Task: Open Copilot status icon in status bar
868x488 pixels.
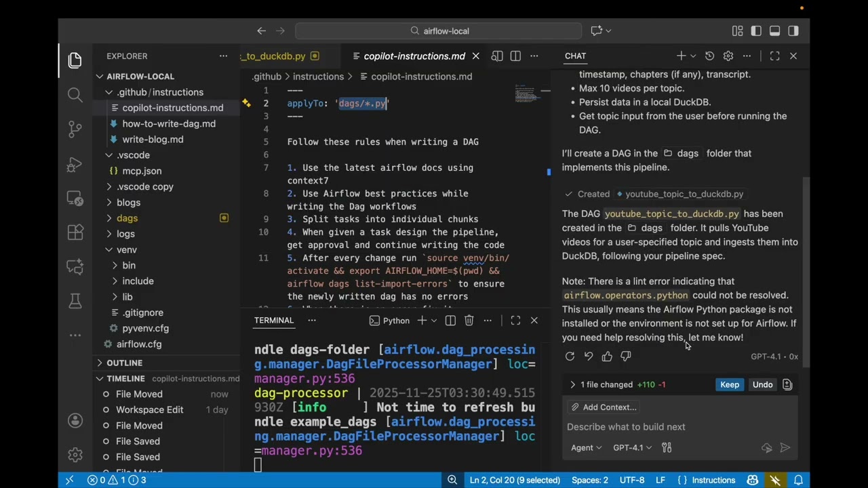Action: 752,480
